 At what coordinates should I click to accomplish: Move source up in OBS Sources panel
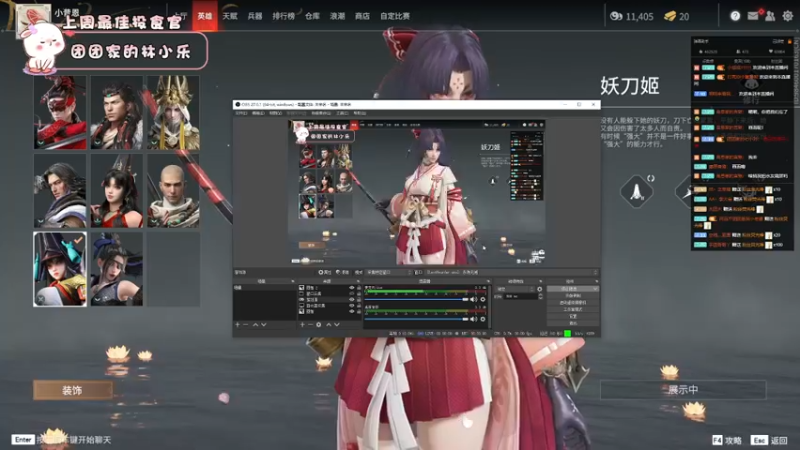point(329,324)
